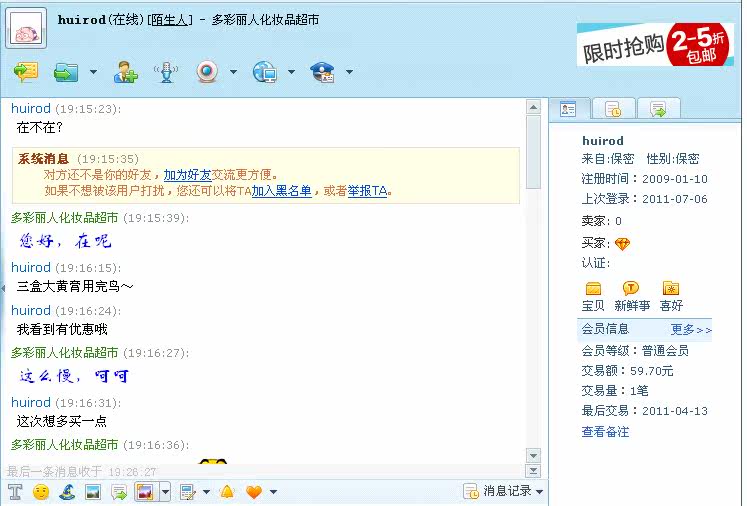Click the 交易额：59.70元 text

click(627, 371)
